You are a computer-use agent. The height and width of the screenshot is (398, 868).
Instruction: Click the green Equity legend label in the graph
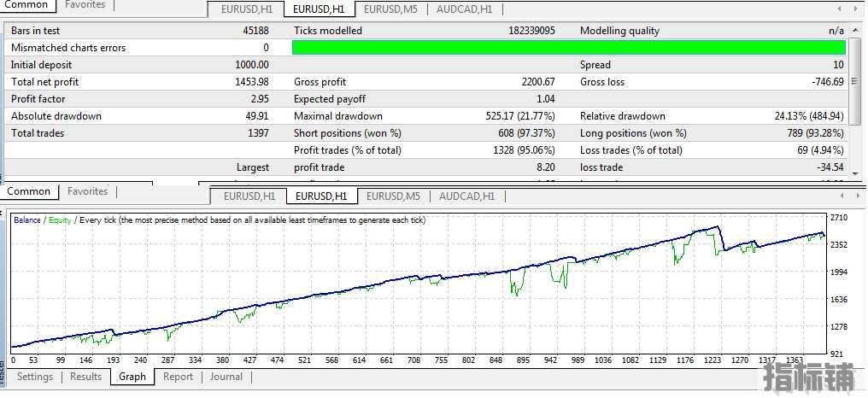coord(60,220)
